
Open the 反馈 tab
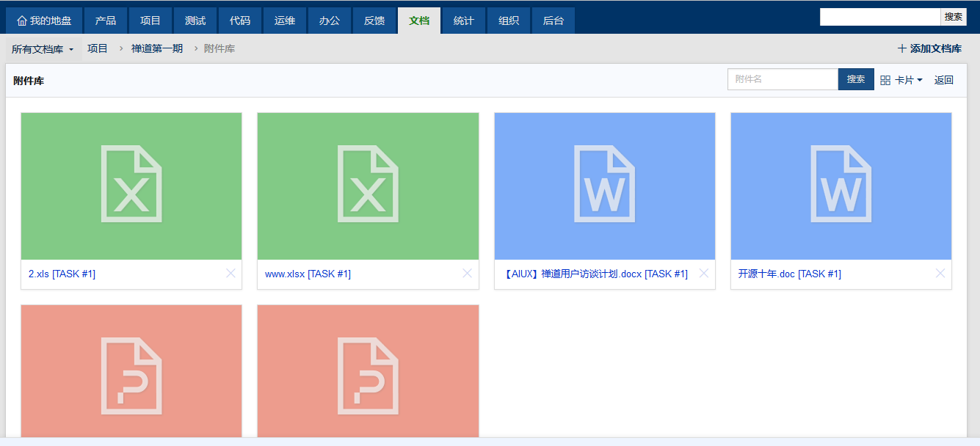coord(374,21)
